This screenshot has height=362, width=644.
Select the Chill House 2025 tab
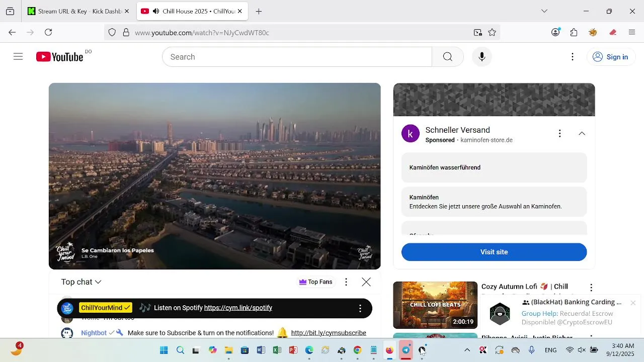(193, 11)
